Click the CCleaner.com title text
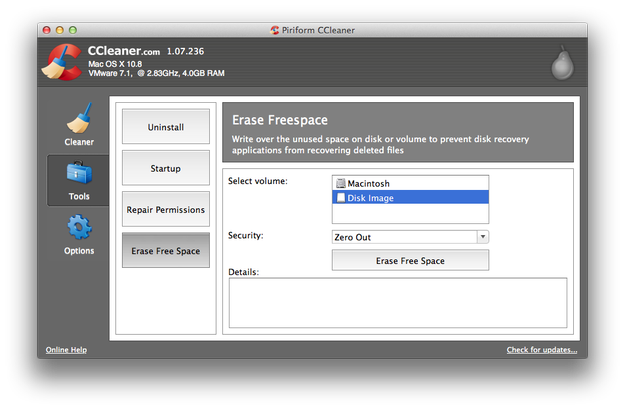Screen dimensions: 625x410 point(124,51)
